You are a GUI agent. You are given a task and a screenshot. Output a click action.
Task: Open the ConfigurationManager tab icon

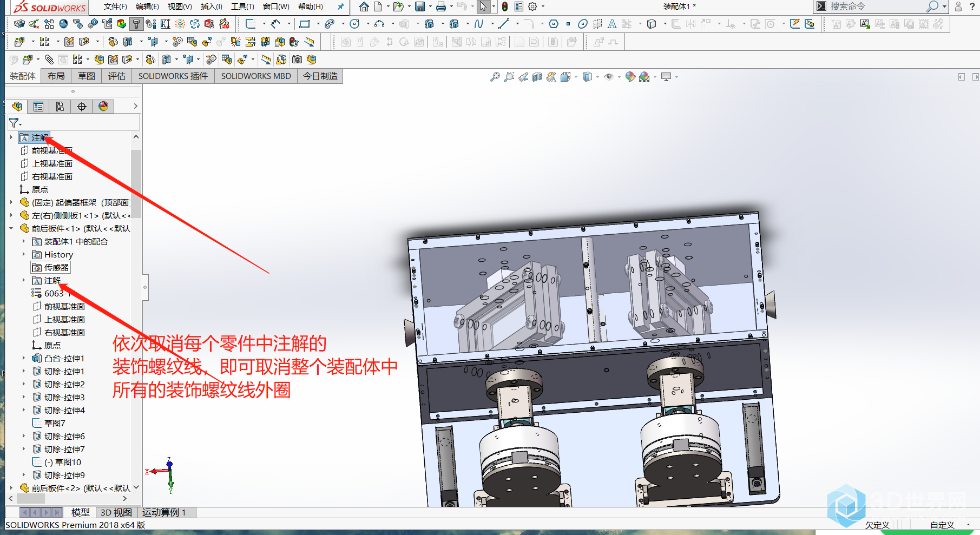coord(60,107)
